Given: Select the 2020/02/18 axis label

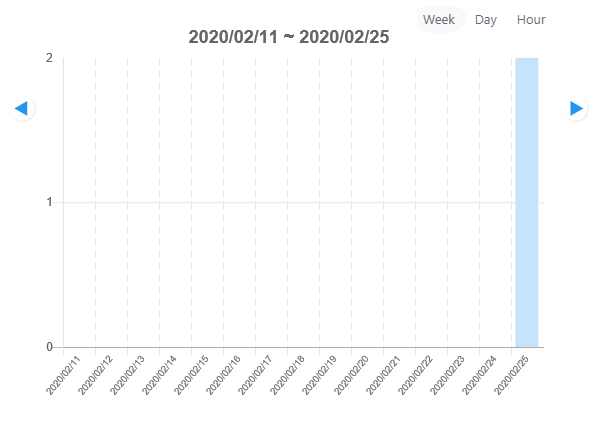Looking at the screenshot, I should point(287,375).
